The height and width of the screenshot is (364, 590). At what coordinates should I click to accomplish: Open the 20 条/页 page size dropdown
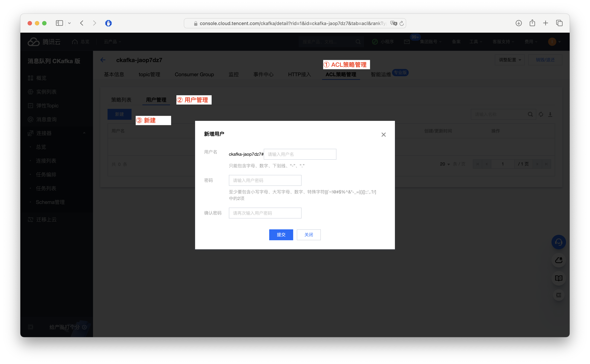pos(445,164)
